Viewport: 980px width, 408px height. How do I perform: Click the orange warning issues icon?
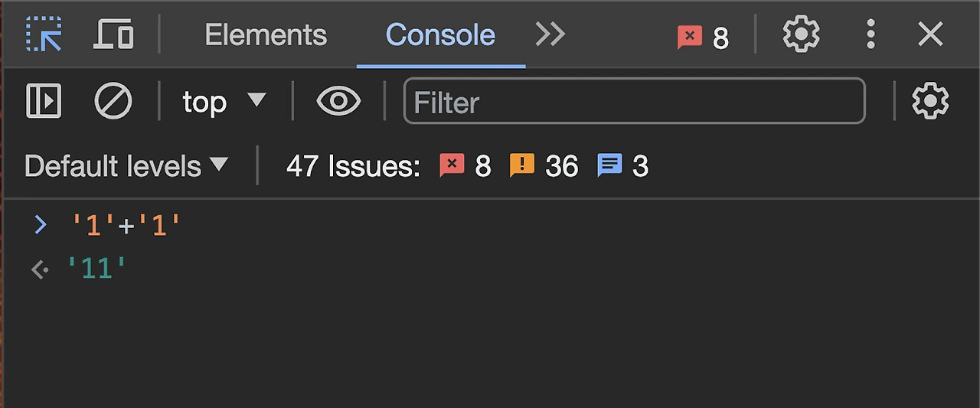tap(521, 165)
